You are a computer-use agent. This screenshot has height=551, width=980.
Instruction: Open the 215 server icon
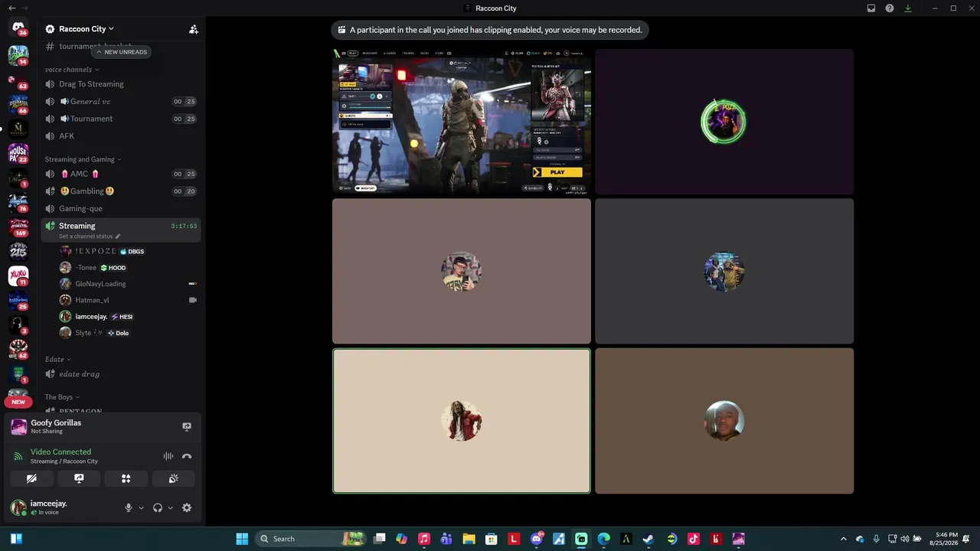18,251
